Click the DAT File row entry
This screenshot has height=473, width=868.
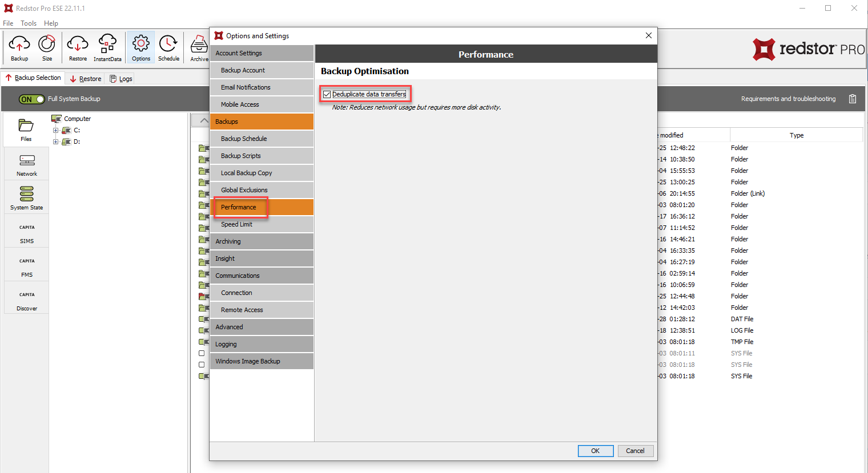(742, 319)
